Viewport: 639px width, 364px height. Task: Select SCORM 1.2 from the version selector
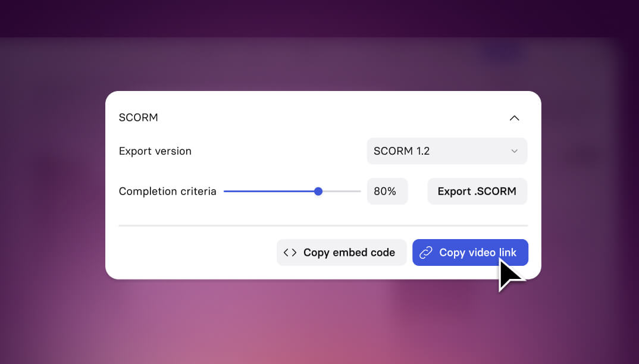tap(447, 151)
